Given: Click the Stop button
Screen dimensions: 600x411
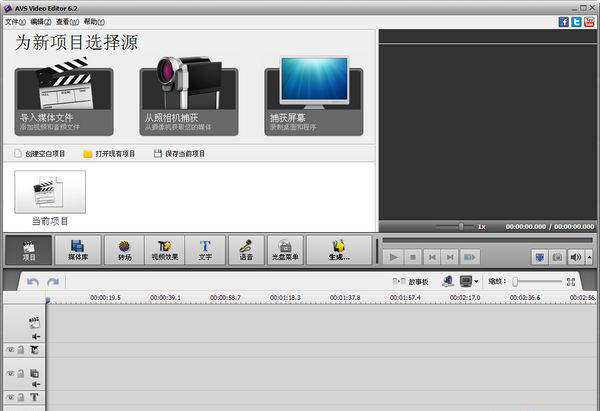Looking at the screenshot, I should pos(413,257).
